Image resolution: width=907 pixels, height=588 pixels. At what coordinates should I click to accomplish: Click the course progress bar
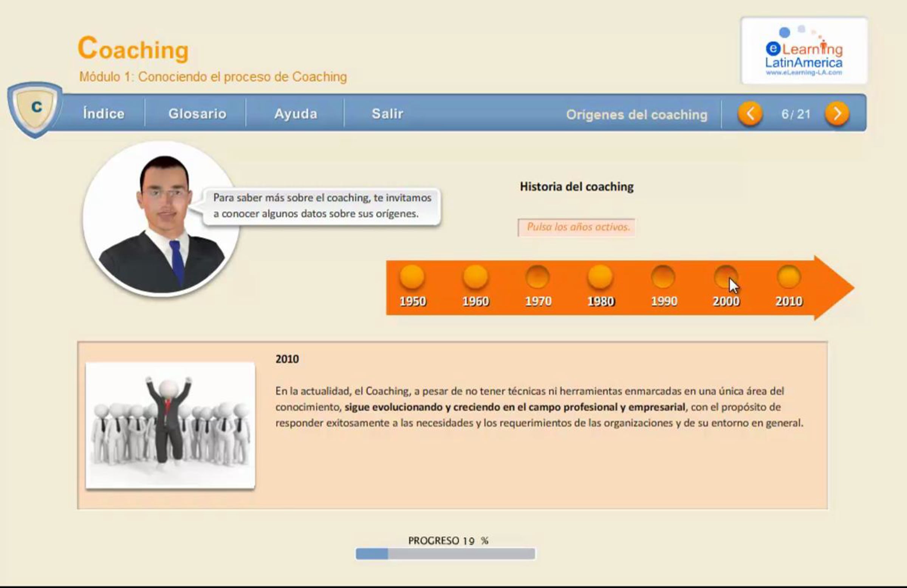coord(445,554)
